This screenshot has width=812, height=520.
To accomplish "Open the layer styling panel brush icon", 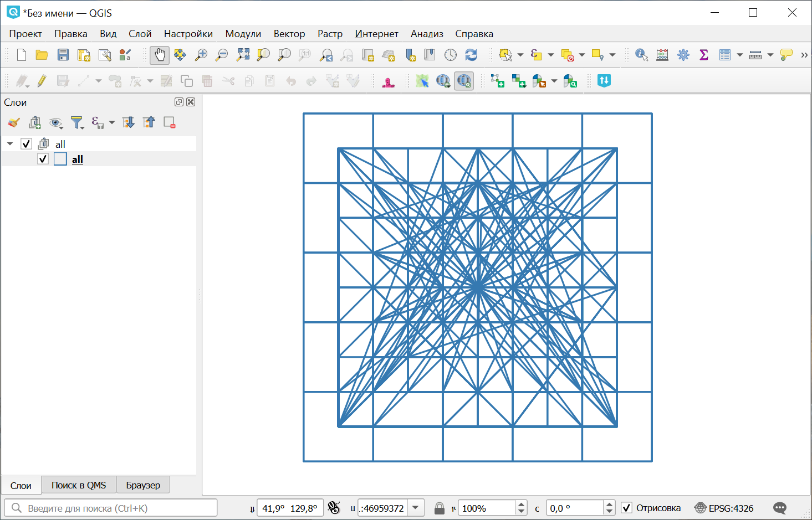I will click(x=14, y=122).
